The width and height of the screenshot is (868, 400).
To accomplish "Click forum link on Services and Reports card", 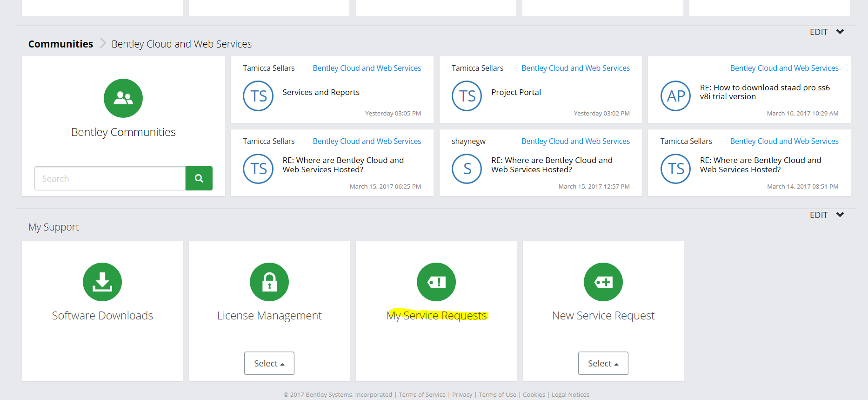I will pyautogui.click(x=367, y=68).
